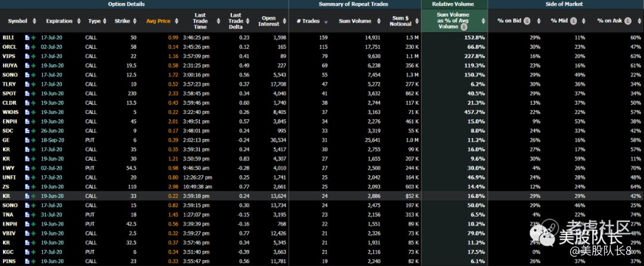Click the green plus icon in HUYA row

33,65
